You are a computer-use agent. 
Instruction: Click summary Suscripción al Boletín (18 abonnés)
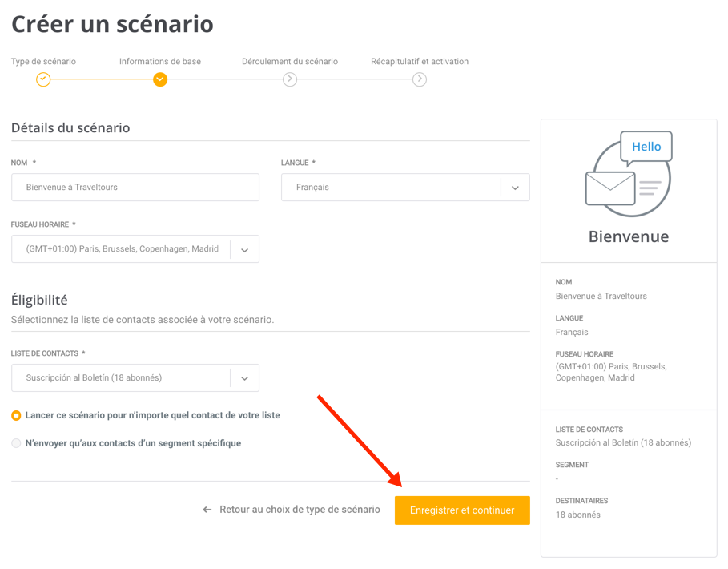point(623,442)
